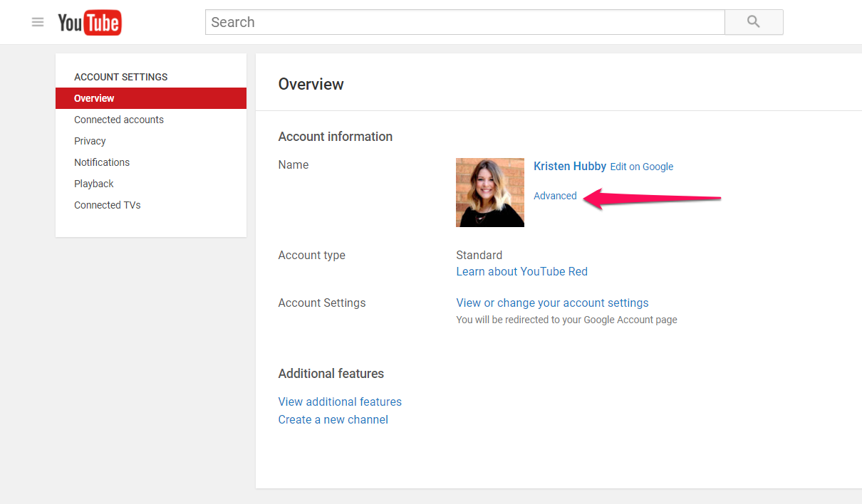
Task: Click the Google Account redirect note text
Action: point(567,320)
